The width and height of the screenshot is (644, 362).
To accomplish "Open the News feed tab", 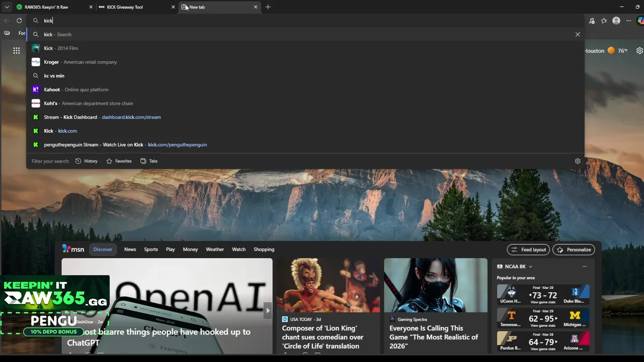I will coord(130,249).
